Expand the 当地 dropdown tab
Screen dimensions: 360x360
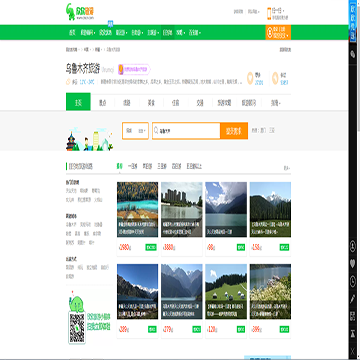(275, 103)
